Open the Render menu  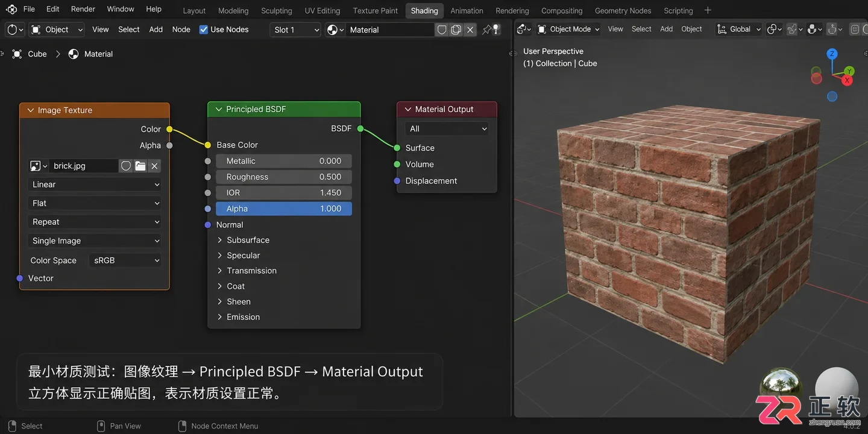tap(83, 9)
